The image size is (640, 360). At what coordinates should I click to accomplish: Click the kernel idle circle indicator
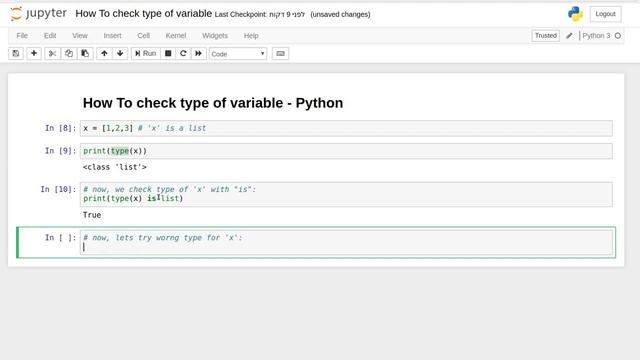618,36
